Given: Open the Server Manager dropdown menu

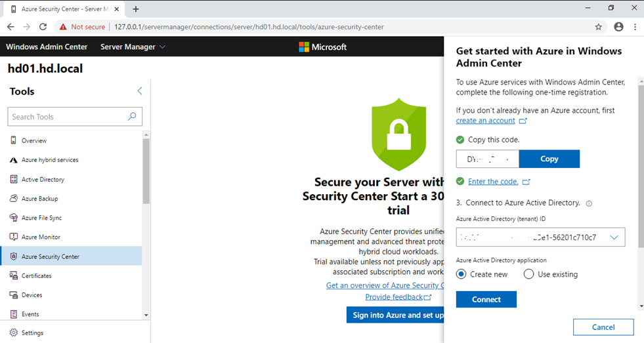Looking at the screenshot, I should click(133, 47).
